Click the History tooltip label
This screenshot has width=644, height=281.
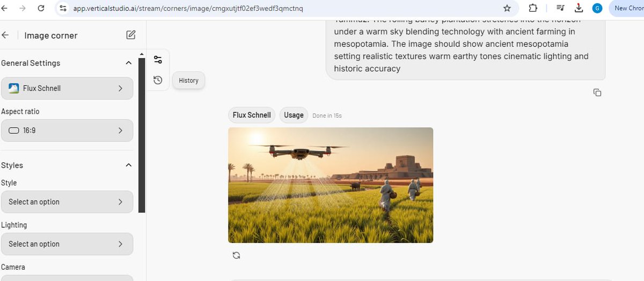pyautogui.click(x=188, y=81)
